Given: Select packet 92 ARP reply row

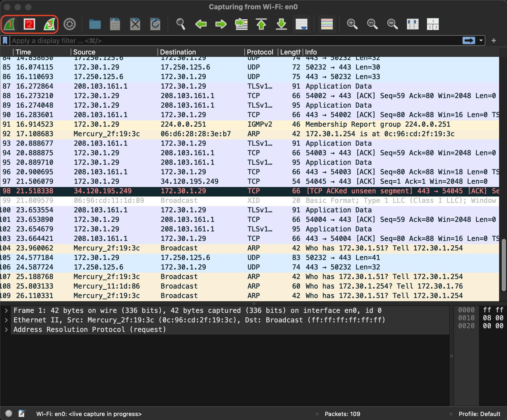Looking at the screenshot, I should 249,134.
